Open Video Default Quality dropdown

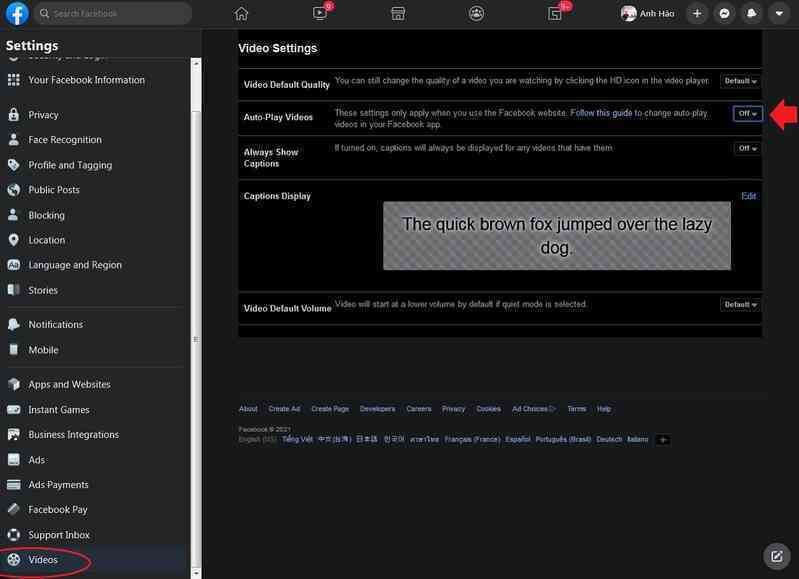740,81
